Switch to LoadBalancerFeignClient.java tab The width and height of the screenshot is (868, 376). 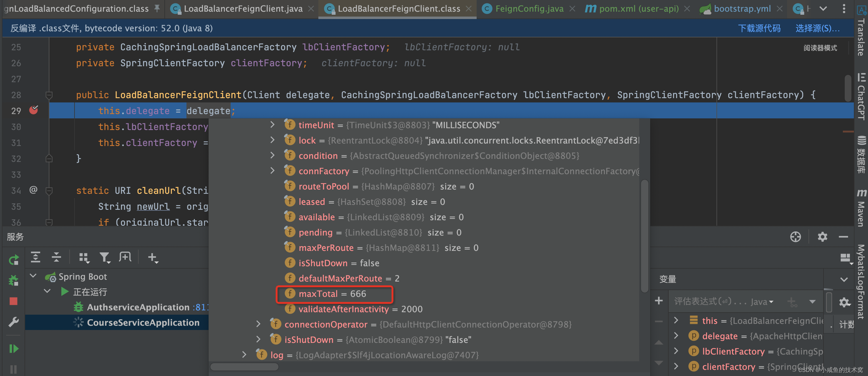click(x=243, y=9)
